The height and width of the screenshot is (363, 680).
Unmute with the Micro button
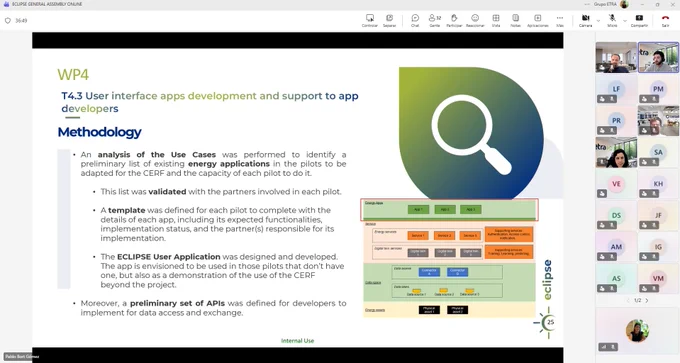click(x=612, y=20)
